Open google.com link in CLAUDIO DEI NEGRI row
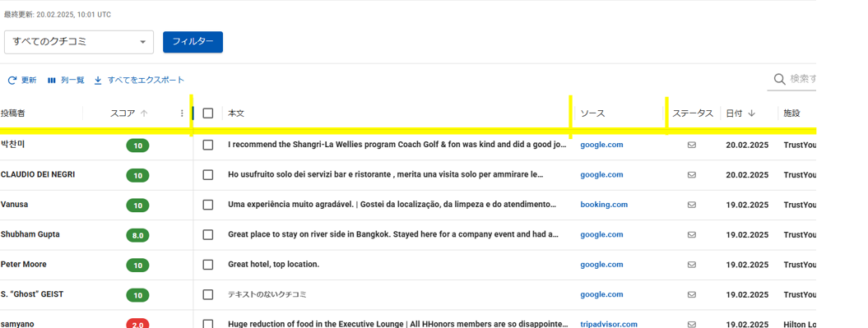The width and height of the screenshot is (868, 328). coord(601,175)
